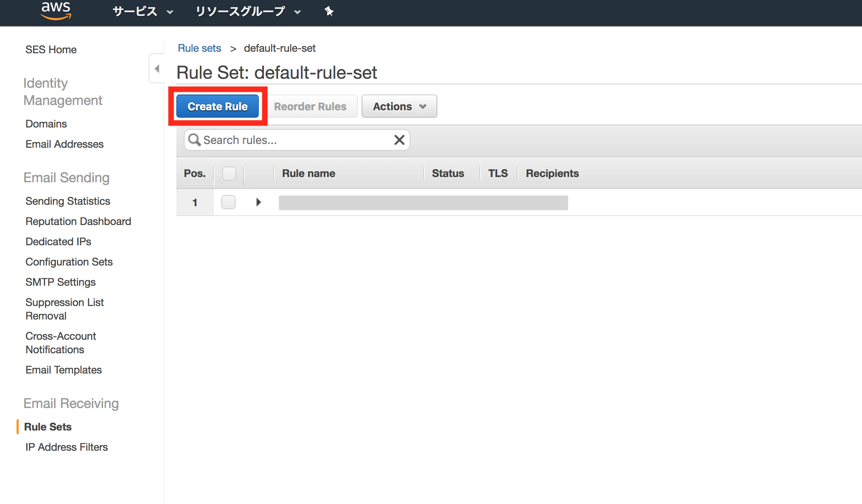Expand rule 1 details triangle

[258, 202]
